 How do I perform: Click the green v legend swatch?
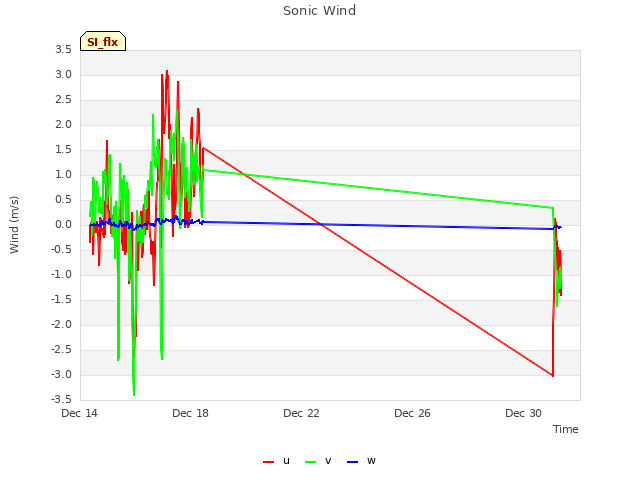pyautogui.click(x=311, y=462)
